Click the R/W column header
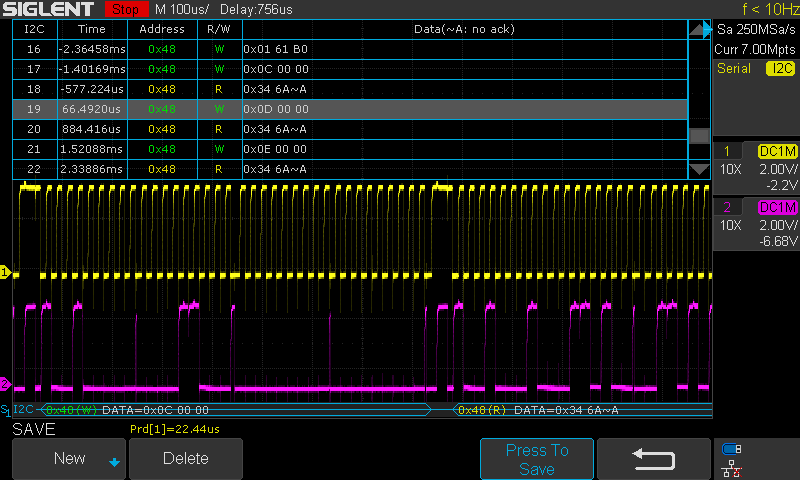This screenshot has width=800, height=480. click(219, 30)
